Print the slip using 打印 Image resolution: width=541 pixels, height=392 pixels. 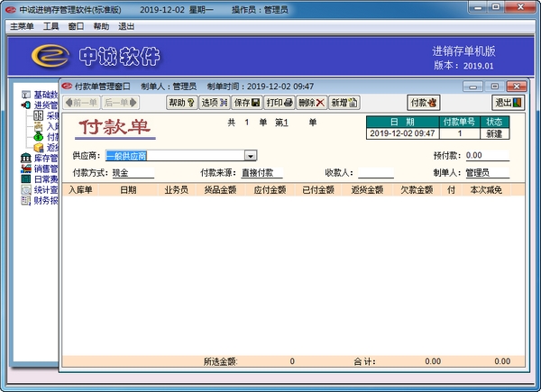280,103
